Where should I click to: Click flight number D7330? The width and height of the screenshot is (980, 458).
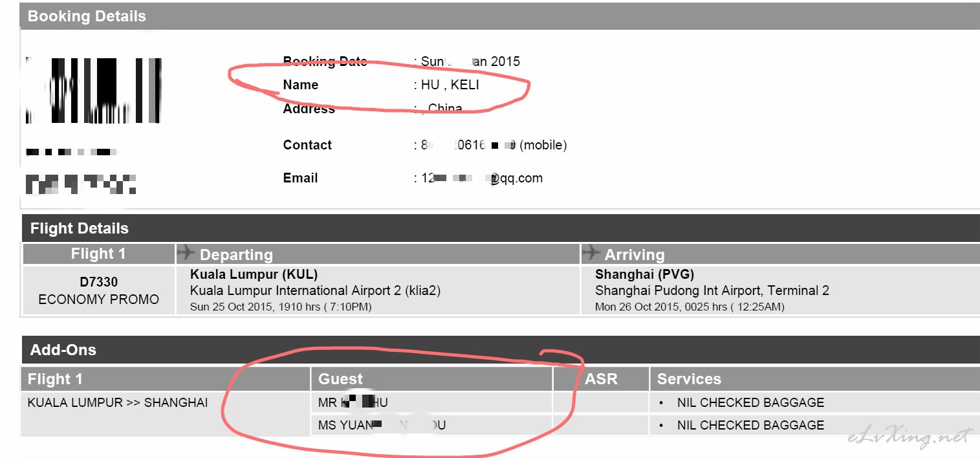point(99,283)
